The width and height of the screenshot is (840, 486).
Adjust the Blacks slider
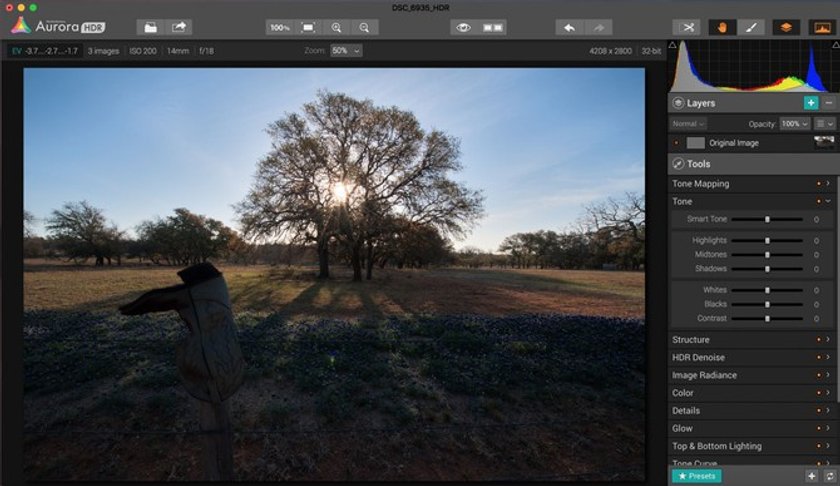click(767, 304)
